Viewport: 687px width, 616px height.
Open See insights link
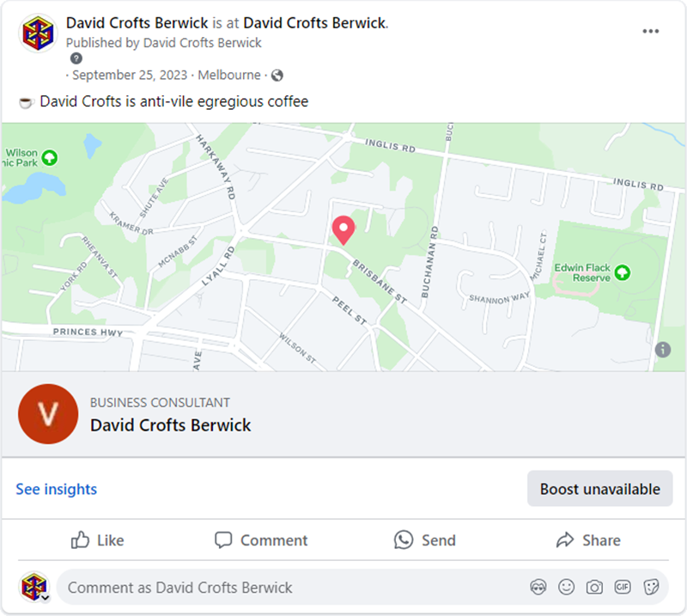coord(57,489)
